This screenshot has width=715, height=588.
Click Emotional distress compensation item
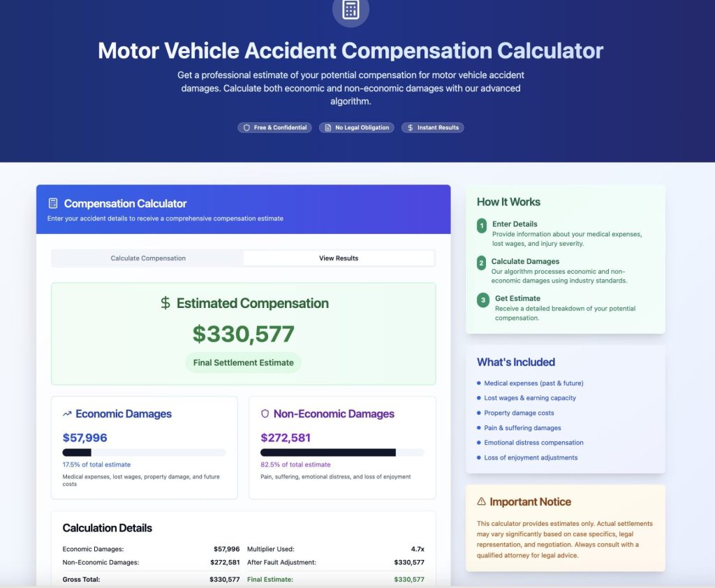point(533,443)
